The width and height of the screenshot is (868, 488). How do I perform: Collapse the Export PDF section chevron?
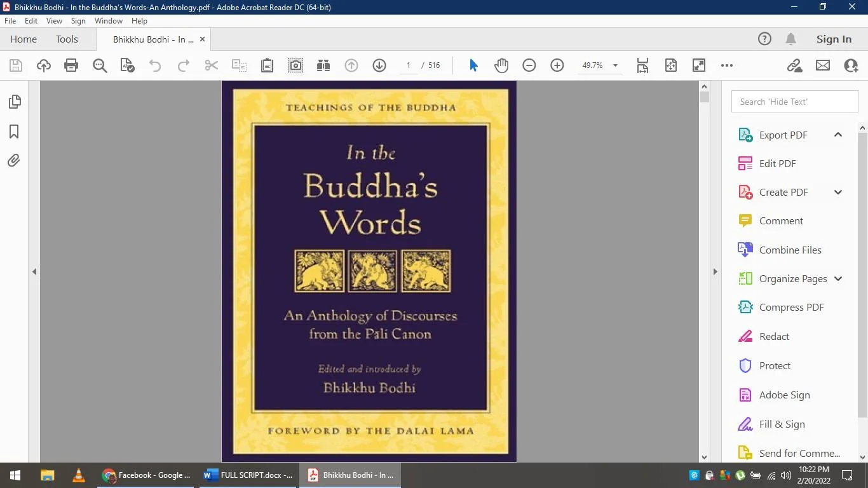(838, 135)
